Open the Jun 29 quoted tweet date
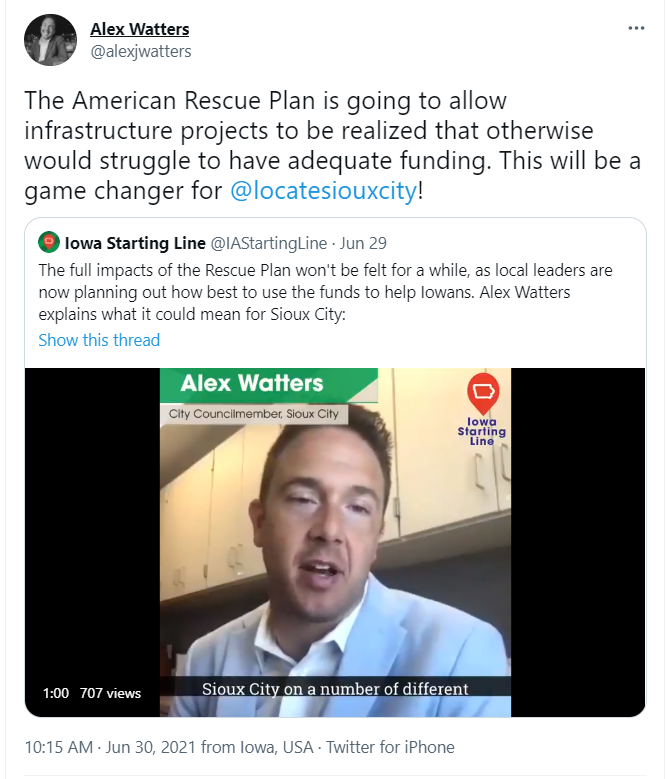The image size is (667, 779). 363,243
